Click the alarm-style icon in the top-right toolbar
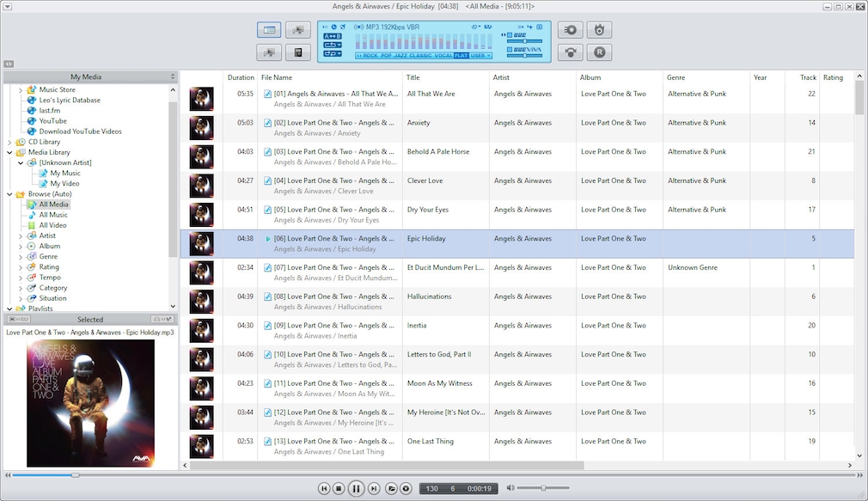 pyautogui.click(x=599, y=29)
